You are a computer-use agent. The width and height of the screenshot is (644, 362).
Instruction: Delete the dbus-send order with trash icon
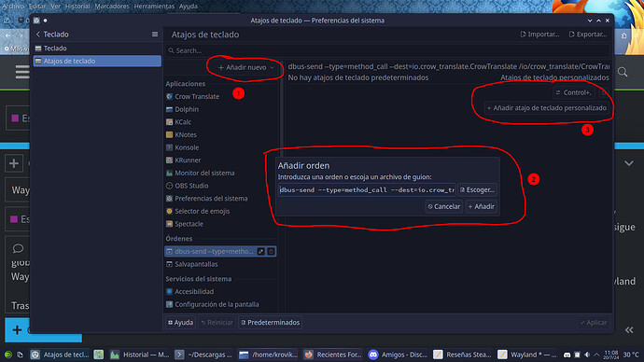pos(271,251)
